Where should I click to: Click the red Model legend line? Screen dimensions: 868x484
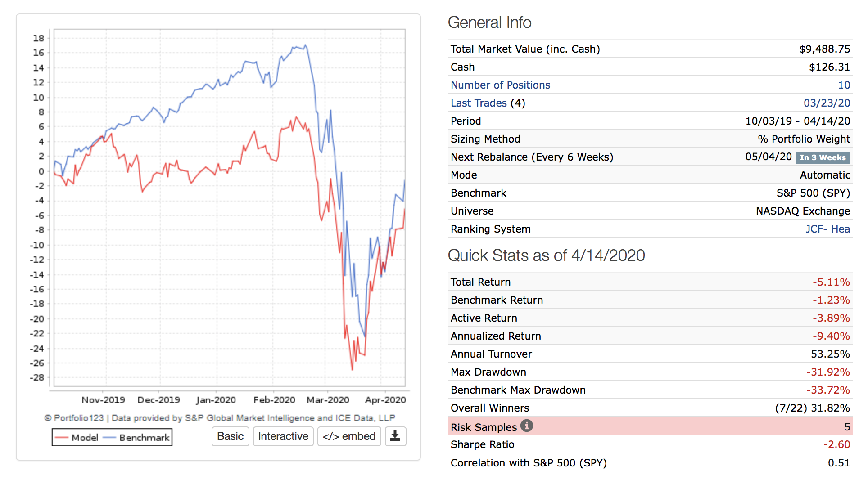(62, 438)
